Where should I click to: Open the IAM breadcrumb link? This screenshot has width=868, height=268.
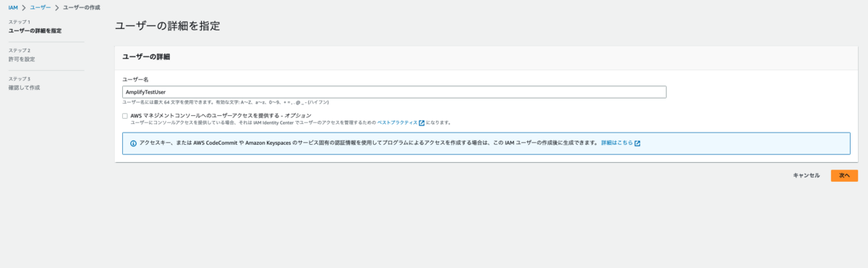(13, 7)
